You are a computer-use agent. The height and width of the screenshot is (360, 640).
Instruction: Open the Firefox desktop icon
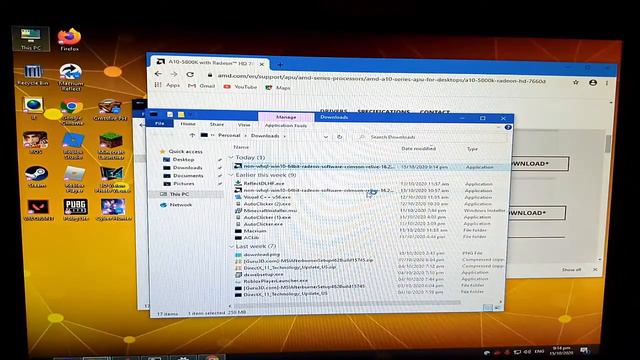69,40
